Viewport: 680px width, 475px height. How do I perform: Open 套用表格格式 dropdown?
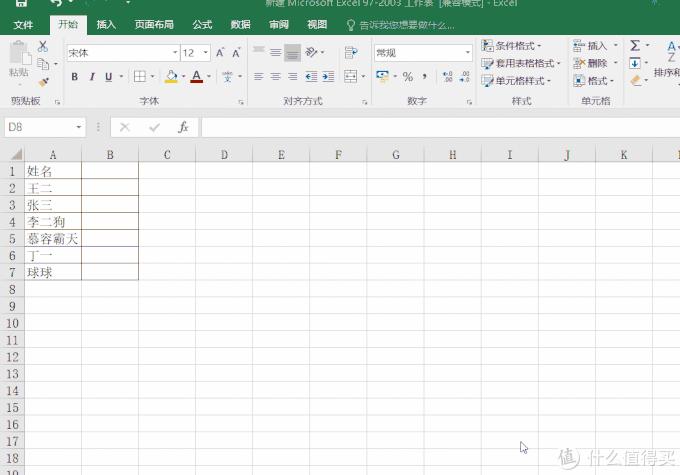pyautogui.click(x=521, y=63)
